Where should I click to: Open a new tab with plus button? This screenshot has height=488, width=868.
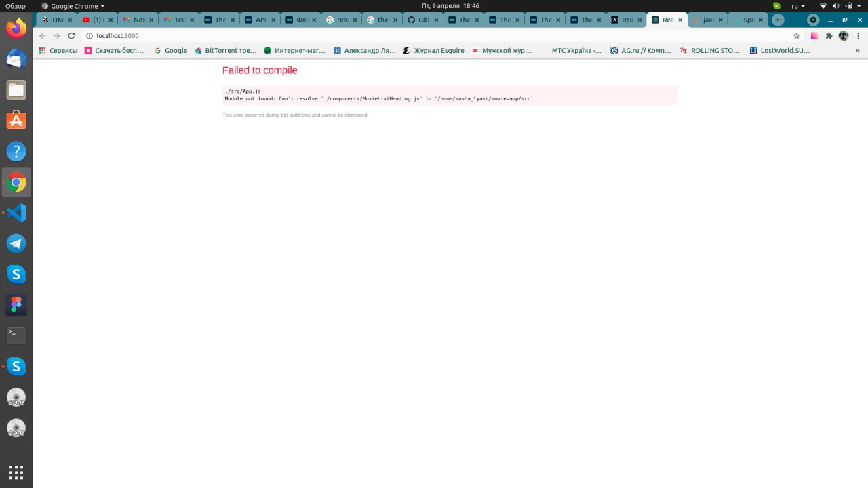[778, 20]
